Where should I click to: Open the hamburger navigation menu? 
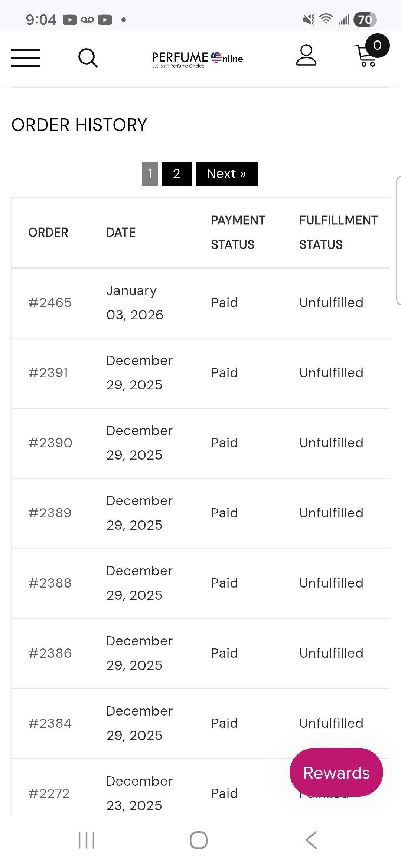coord(26,58)
